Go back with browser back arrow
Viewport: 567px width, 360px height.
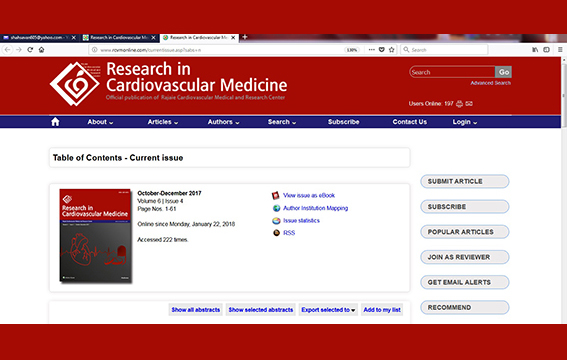coord(8,50)
